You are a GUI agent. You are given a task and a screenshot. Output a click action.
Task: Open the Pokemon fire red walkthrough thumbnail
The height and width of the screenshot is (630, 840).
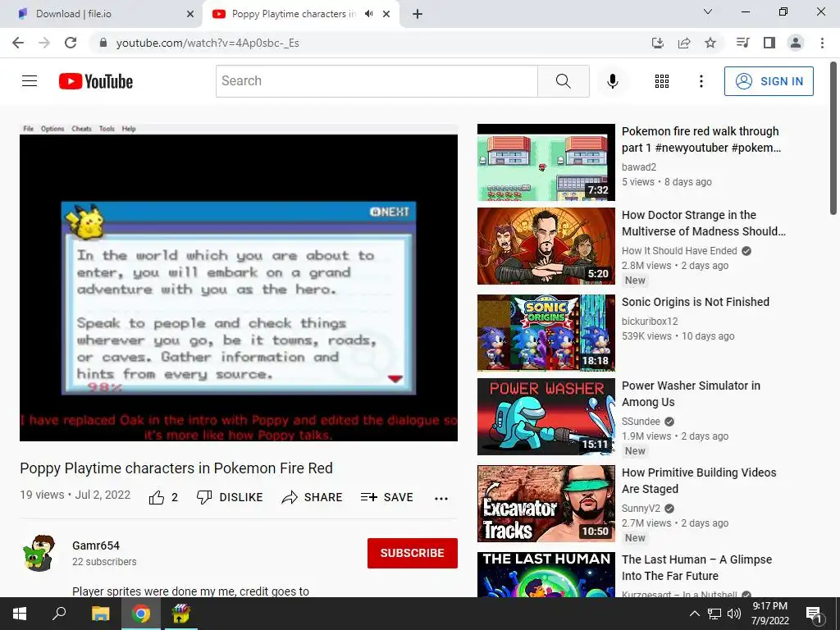[x=546, y=162]
